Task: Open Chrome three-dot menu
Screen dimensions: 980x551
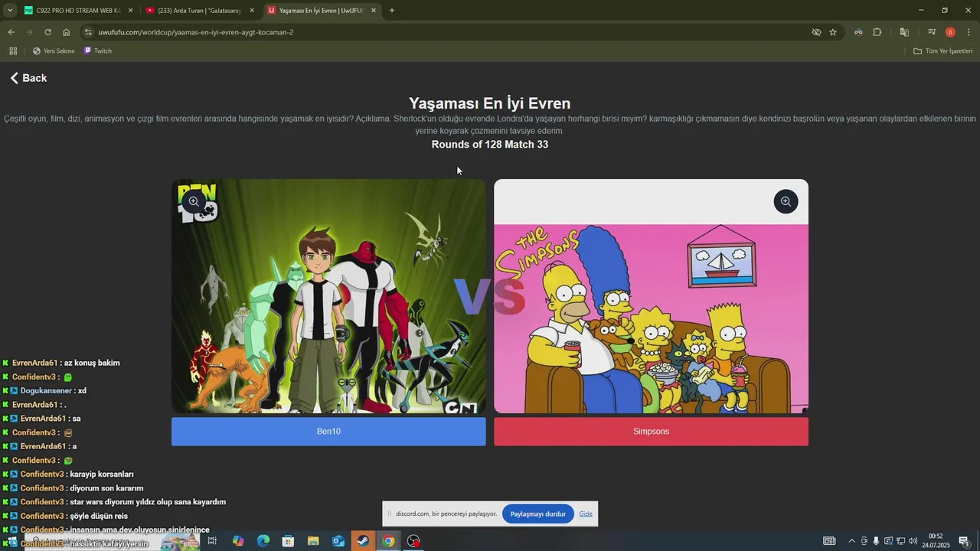Action: (x=969, y=32)
